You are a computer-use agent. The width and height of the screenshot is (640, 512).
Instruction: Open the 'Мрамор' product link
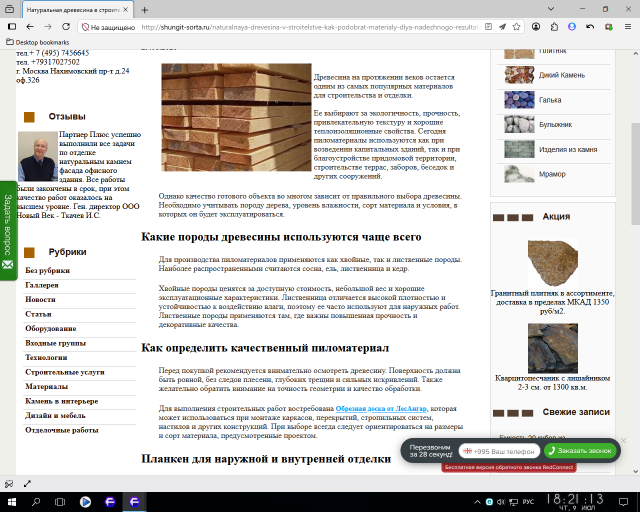552,174
